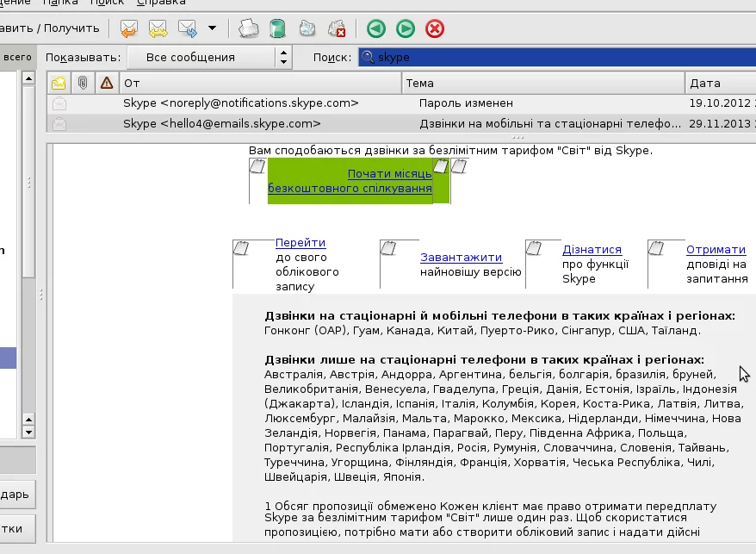Click the date 19.10.2012 in message list
This screenshot has width=756, height=554.
720,103
